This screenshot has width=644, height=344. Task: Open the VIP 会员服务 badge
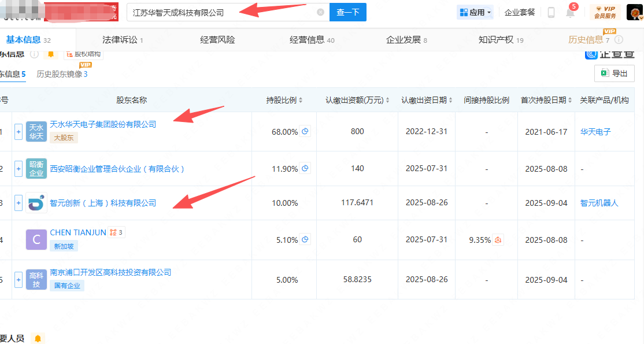605,12
